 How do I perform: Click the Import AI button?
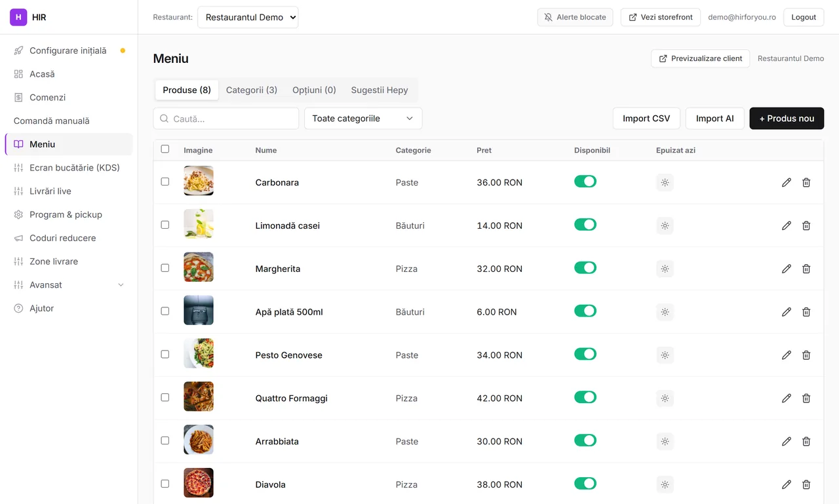click(x=715, y=119)
